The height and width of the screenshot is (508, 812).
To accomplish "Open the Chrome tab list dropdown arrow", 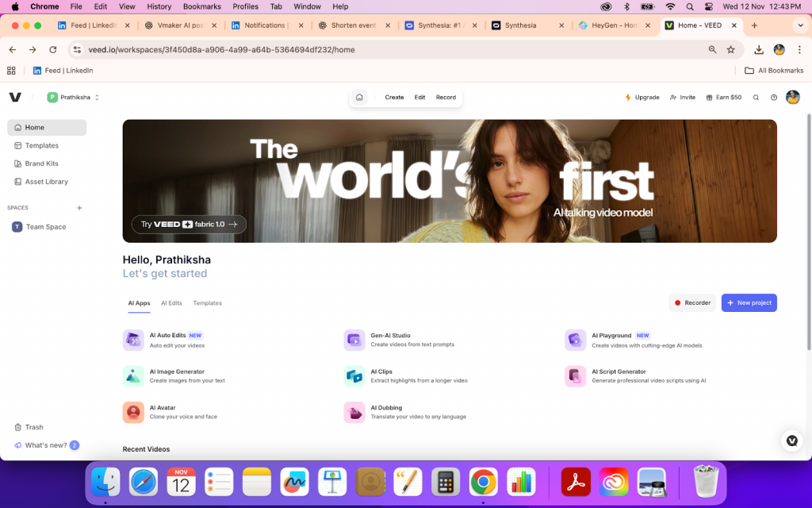I will pyautogui.click(x=799, y=25).
